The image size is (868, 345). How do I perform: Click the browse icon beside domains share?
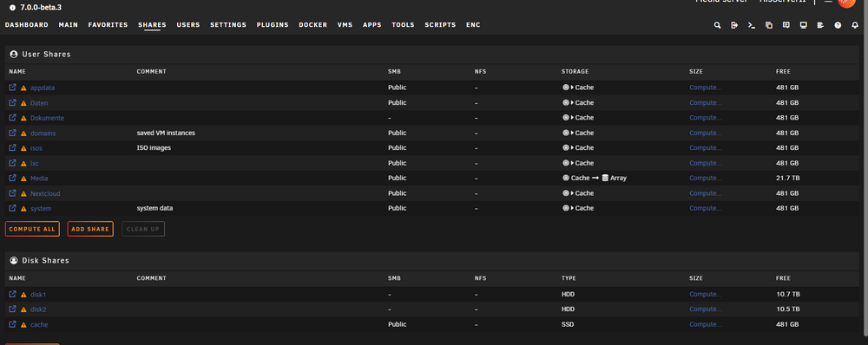point(13,133)
